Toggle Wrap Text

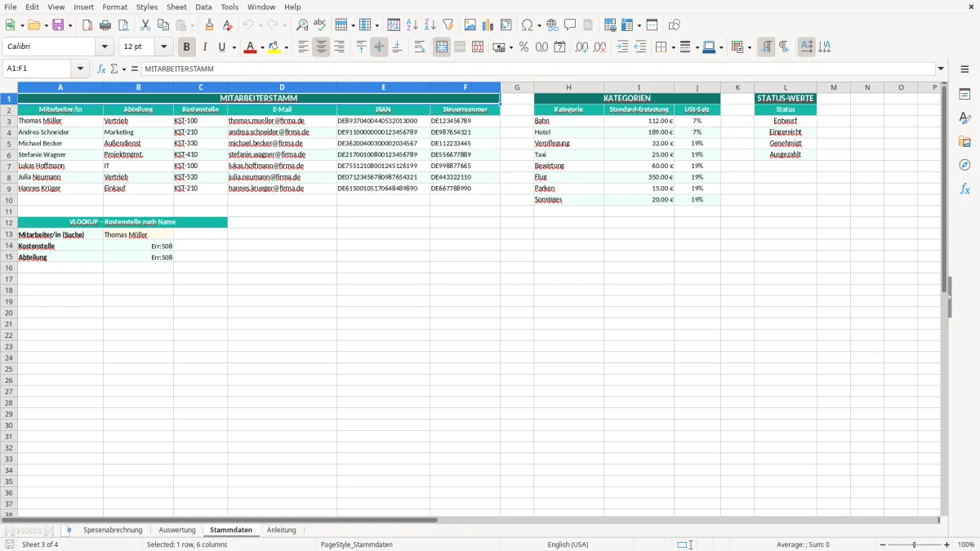click(420, 47)
